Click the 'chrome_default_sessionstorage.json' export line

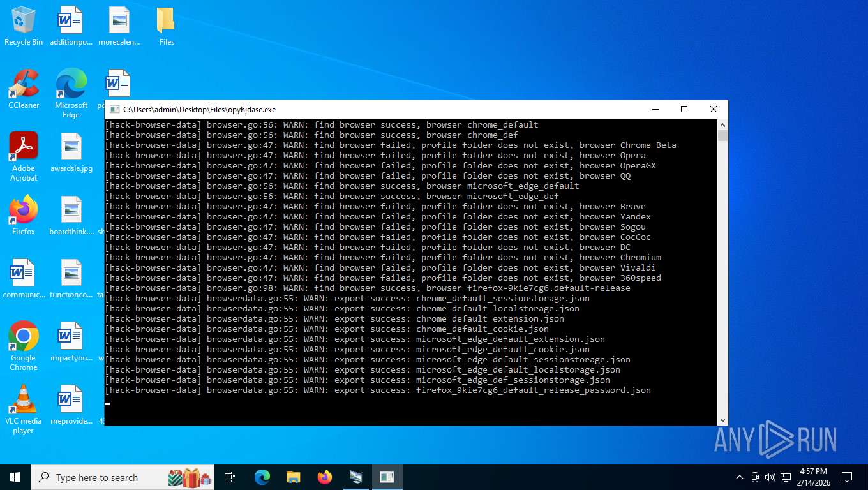click(347, 298)
